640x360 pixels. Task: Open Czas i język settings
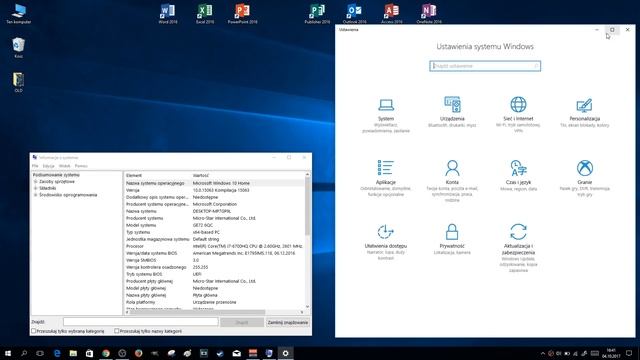pos(518,176)
